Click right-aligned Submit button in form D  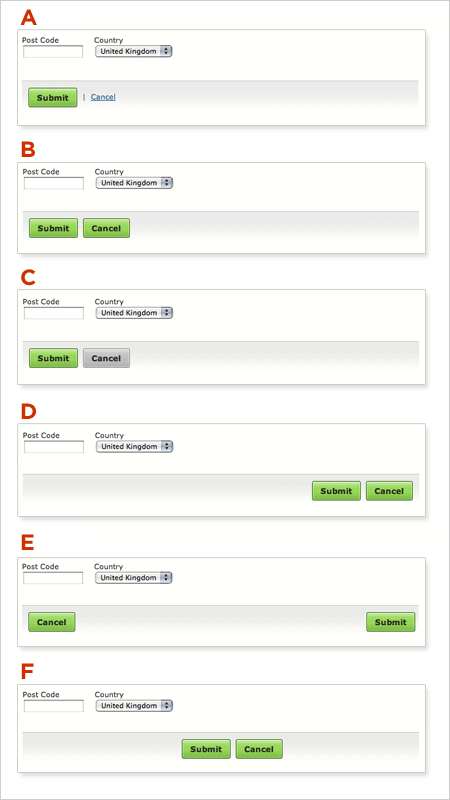336,491
